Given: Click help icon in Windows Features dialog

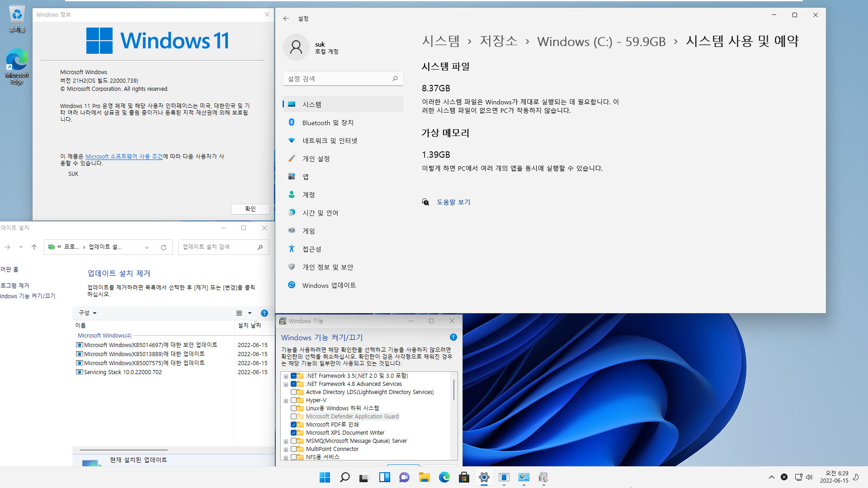Looking at the screenshot, I should (453, 337).
